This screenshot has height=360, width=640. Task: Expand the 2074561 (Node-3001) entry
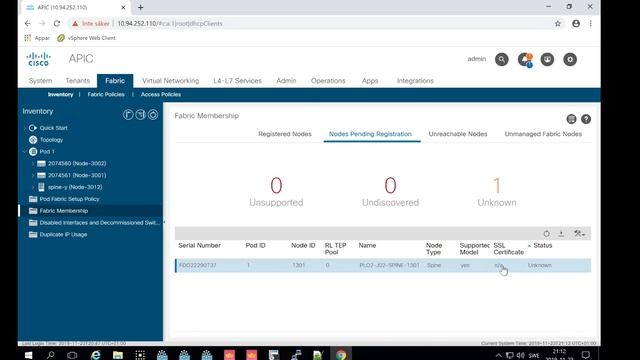(33, 175)
